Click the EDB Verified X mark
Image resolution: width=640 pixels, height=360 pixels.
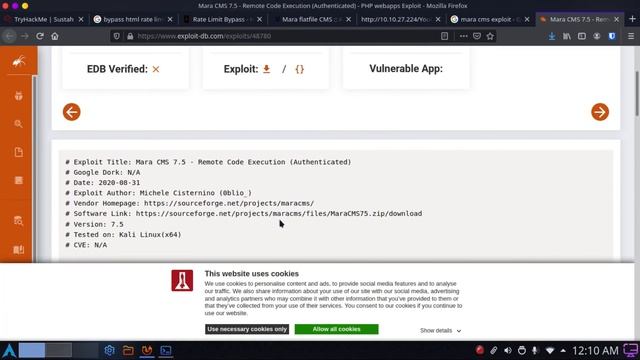tap(156, 69)
